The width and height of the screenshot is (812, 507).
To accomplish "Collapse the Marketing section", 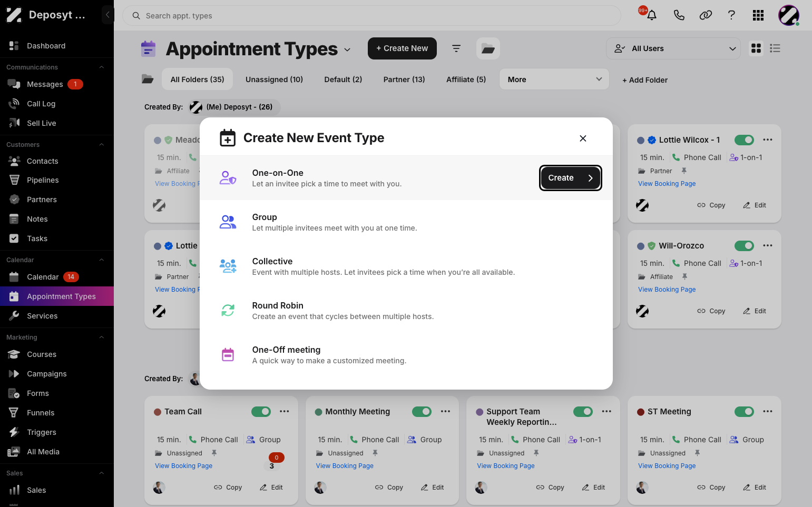I will pos(102,337).
